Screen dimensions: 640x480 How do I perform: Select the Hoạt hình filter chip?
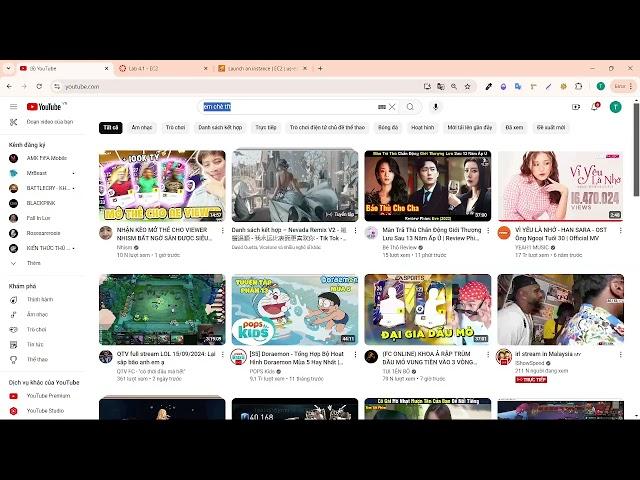point(422,128)
